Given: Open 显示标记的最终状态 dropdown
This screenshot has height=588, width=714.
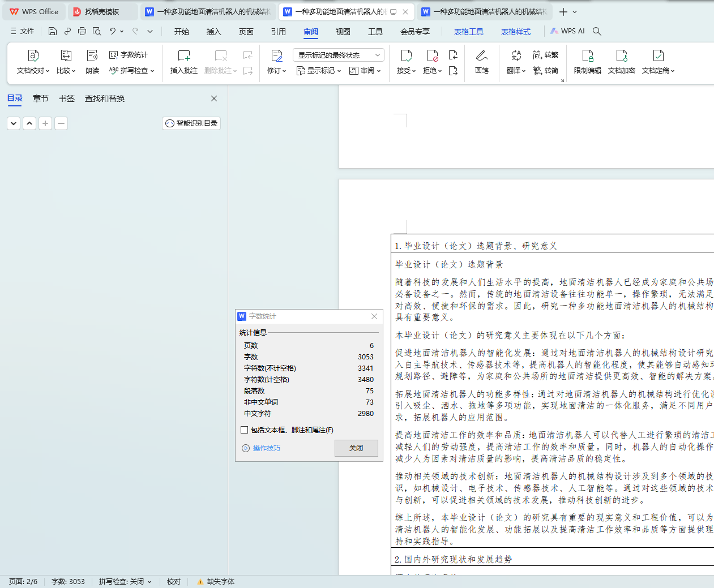Looking at the screenshot, I should tap(339, 55).
